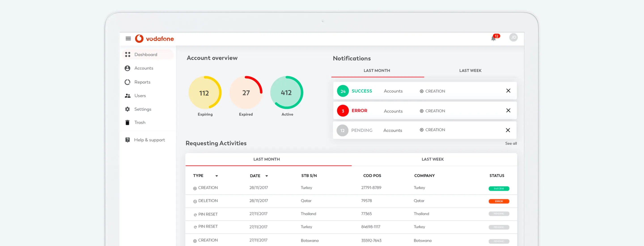
Task: Click the 27 Expired progress circle
Action: (246, 93)
